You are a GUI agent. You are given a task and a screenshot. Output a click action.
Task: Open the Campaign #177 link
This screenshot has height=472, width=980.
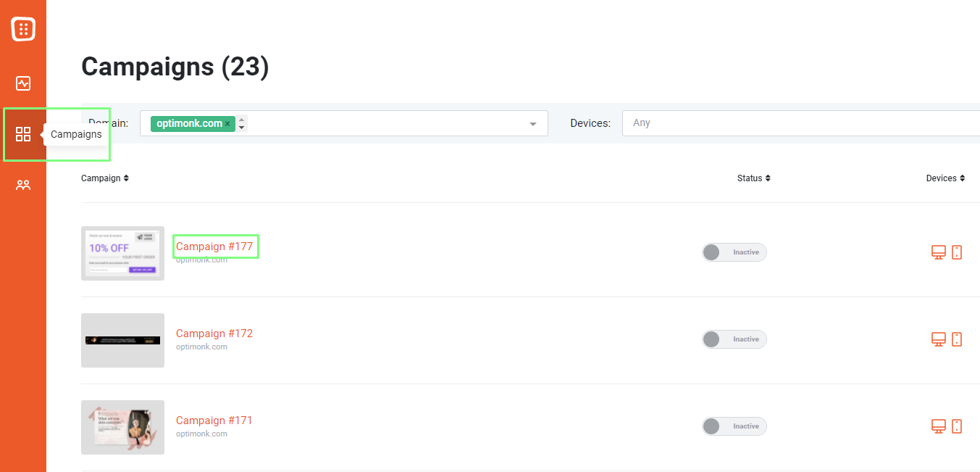tap(214, 247)
